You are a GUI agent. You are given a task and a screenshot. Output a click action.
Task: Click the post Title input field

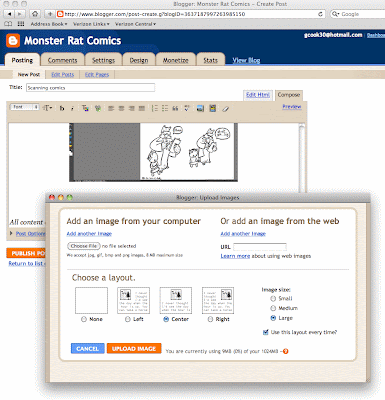pyautogui.click(x=90, y=88)
